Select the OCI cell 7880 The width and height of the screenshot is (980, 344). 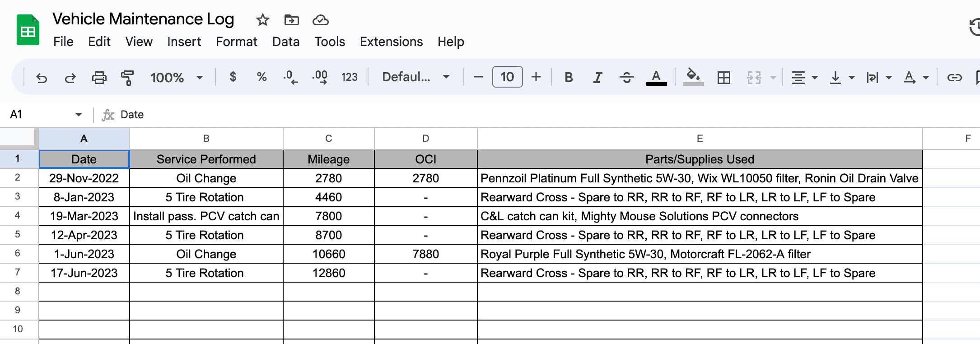pos(426,254)
